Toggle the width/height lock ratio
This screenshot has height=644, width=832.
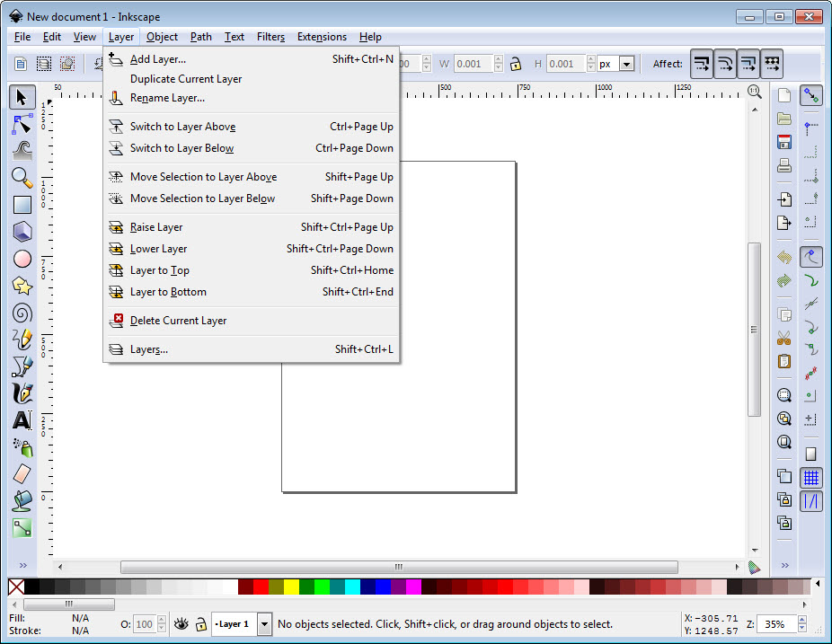515,64
